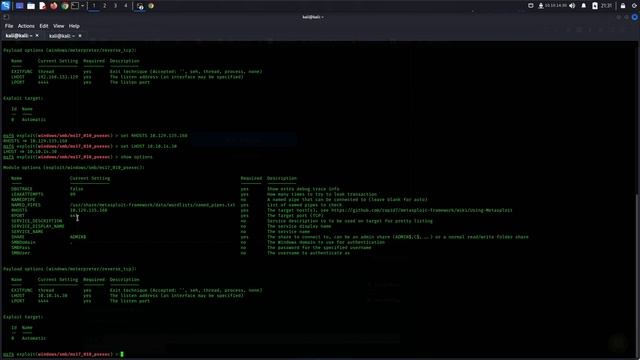Open the Kali applications menu icon
This screenshot has height=360, width=640.
(x=5, y=6)
